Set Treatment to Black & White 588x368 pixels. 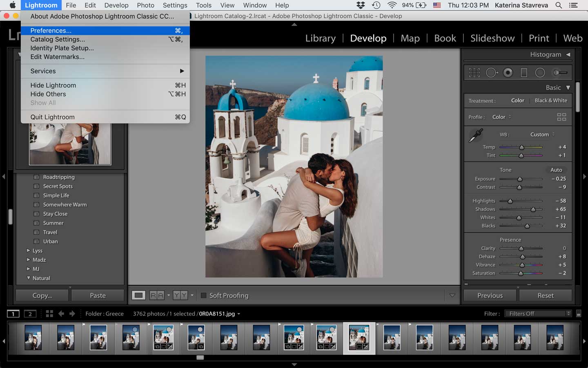(551, 101)
